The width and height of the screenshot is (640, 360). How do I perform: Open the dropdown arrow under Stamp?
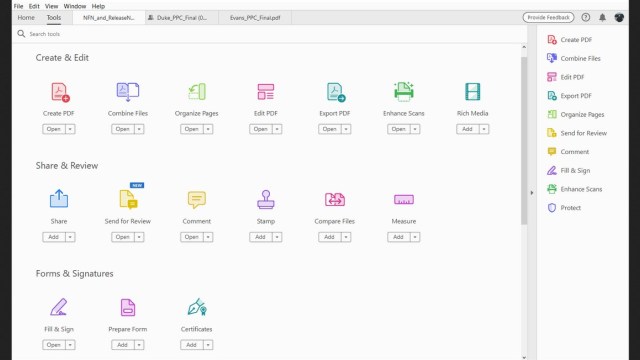(x=277, y=237)
